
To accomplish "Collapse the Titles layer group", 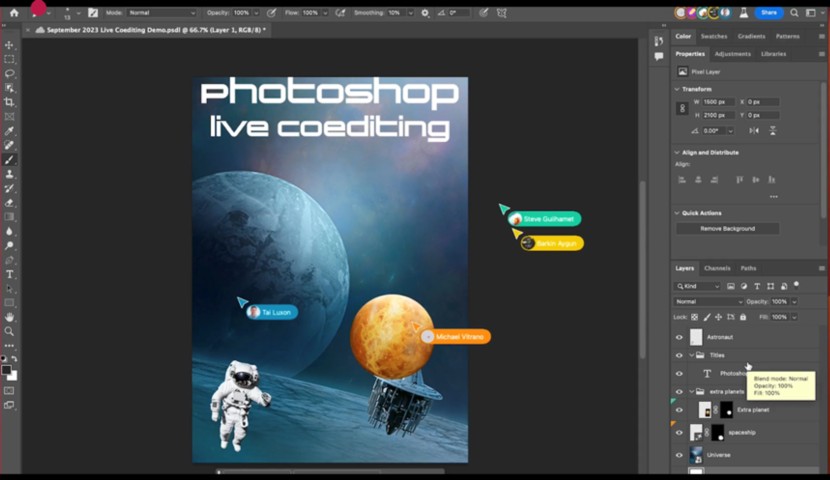I will (691, 355).
